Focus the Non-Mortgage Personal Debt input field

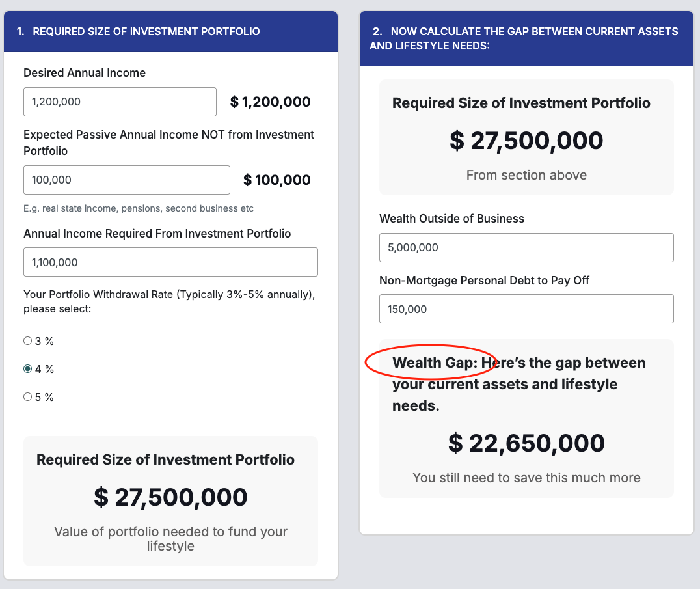[x=526, y=308]
